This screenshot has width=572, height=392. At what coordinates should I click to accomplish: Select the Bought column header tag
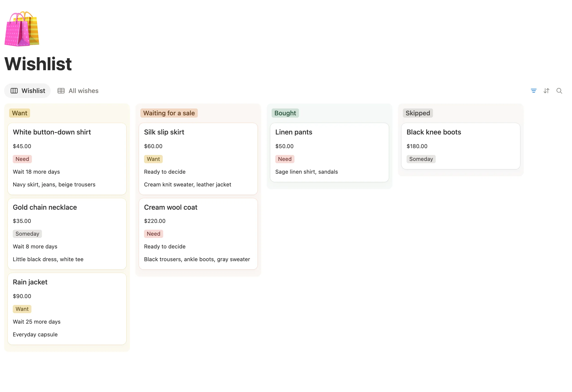click(x=285, y=113)
